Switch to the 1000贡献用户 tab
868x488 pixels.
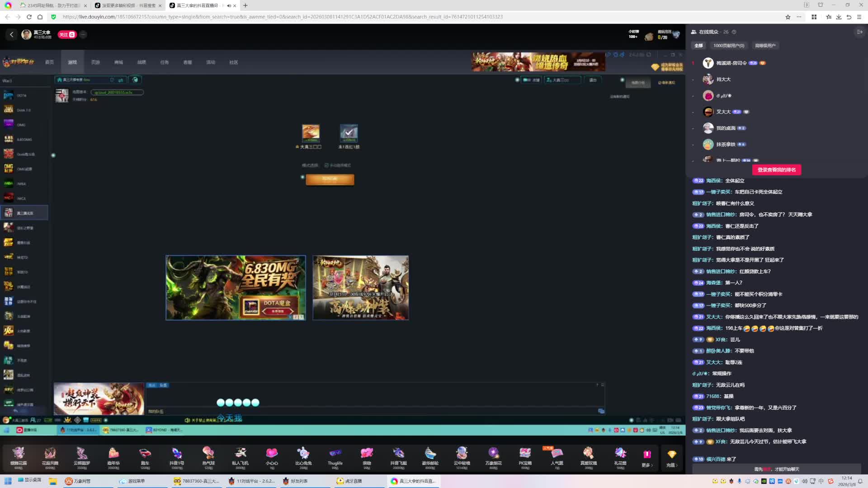coord(728,46)
